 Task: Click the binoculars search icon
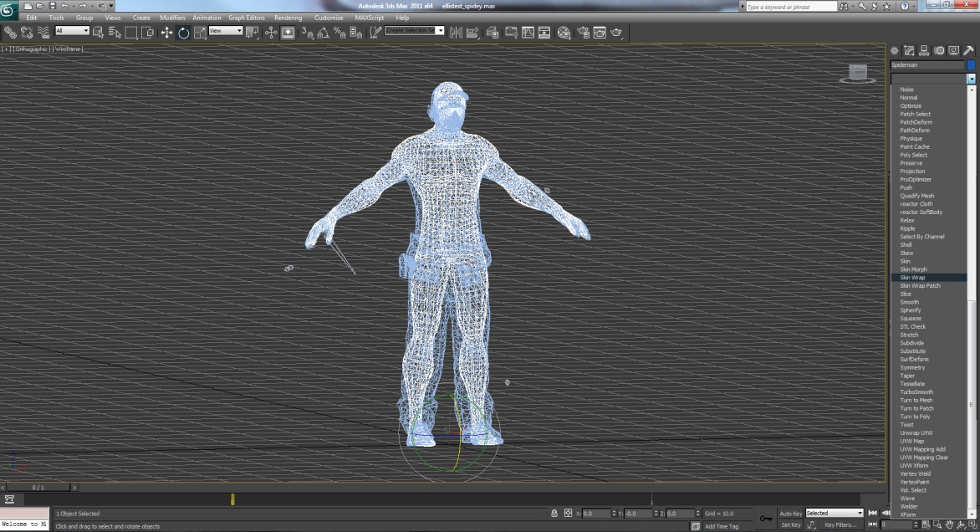coord(844,6)
